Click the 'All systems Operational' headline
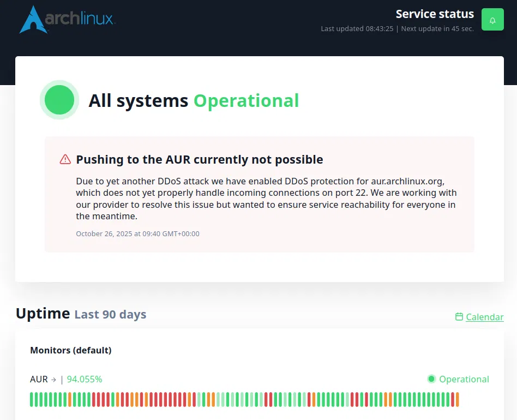This screenshot has height=420, width=517. 194,101
